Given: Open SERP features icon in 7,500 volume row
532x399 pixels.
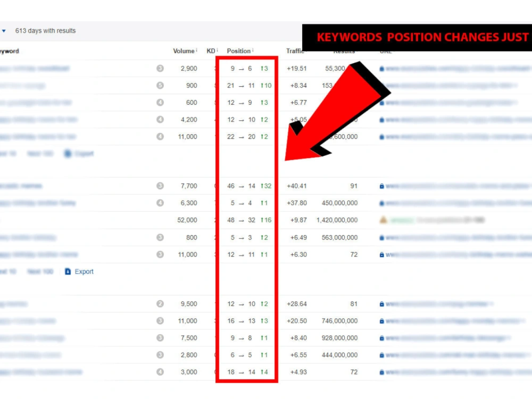Looking at the screenshot, I should tap(160, 338).
